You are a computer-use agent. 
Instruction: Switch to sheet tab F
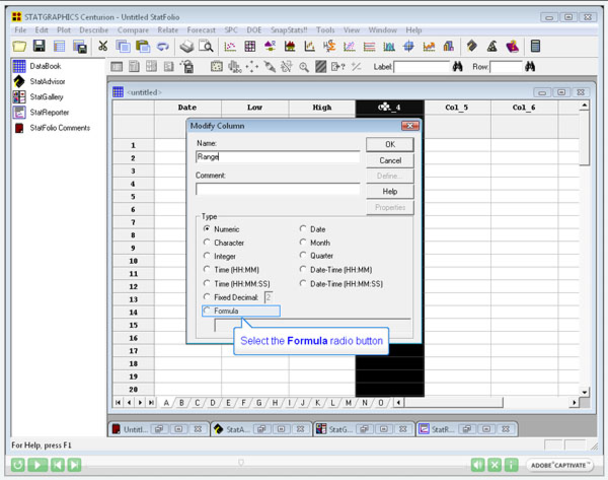click(x=244, y=402)
